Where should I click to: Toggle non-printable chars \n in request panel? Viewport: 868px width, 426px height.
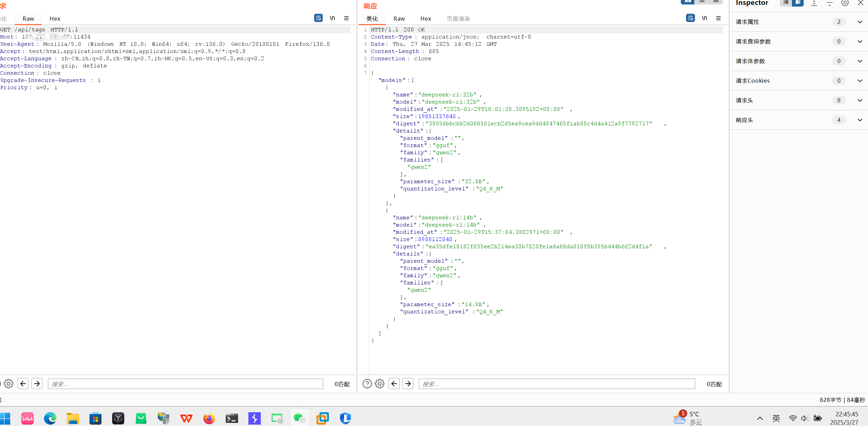coord(332,18)
